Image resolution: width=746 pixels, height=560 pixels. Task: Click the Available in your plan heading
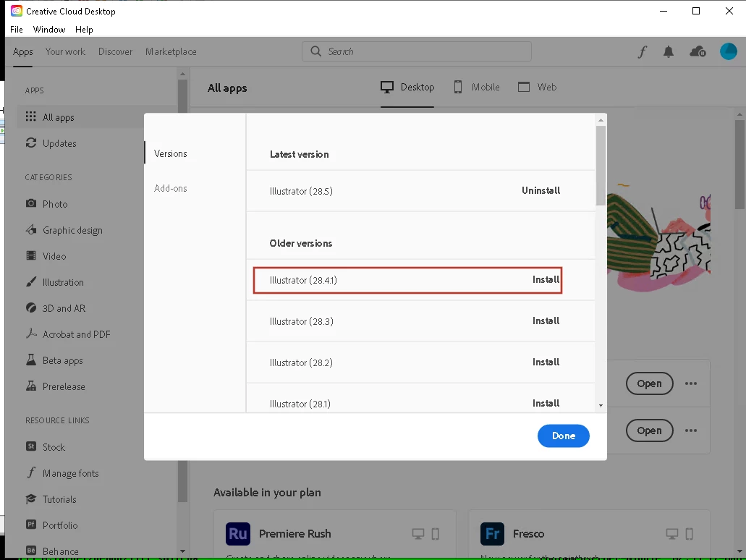(x=267, y=493)
